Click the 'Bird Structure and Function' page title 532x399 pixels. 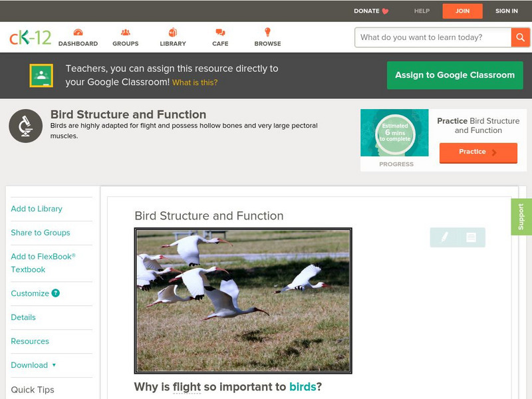[x=128, y=114]
